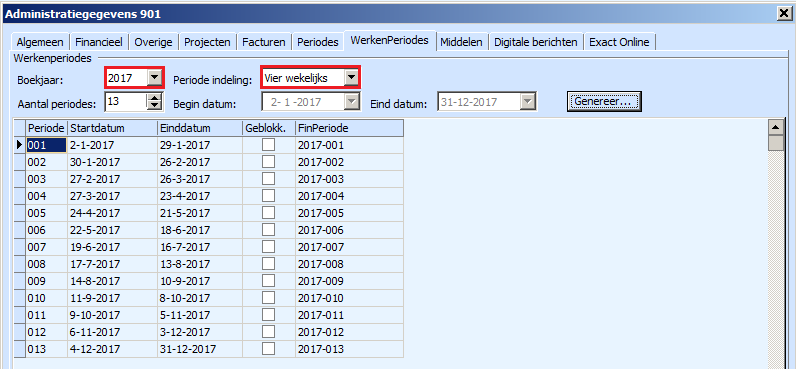Tick Geblokk. checkbox for periode 004

[x=269, y=196]
